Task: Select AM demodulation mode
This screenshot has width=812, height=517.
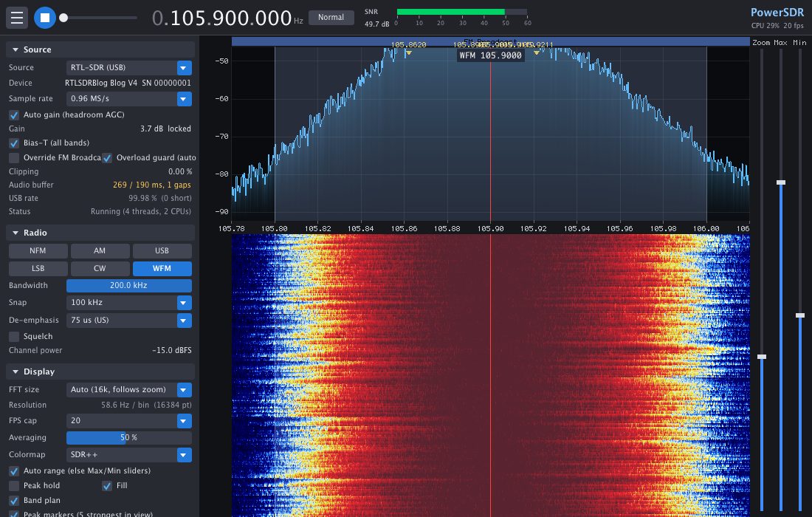Action: [100, 250]
